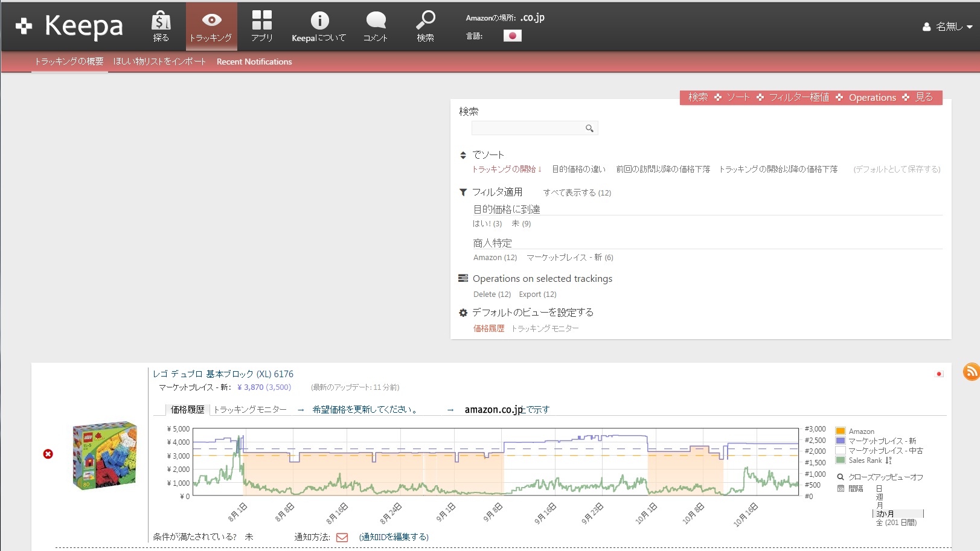Click すべて表示する (12) filter reset
The height and width of the screenshot is (551, 980).
(x=577, y=193)
